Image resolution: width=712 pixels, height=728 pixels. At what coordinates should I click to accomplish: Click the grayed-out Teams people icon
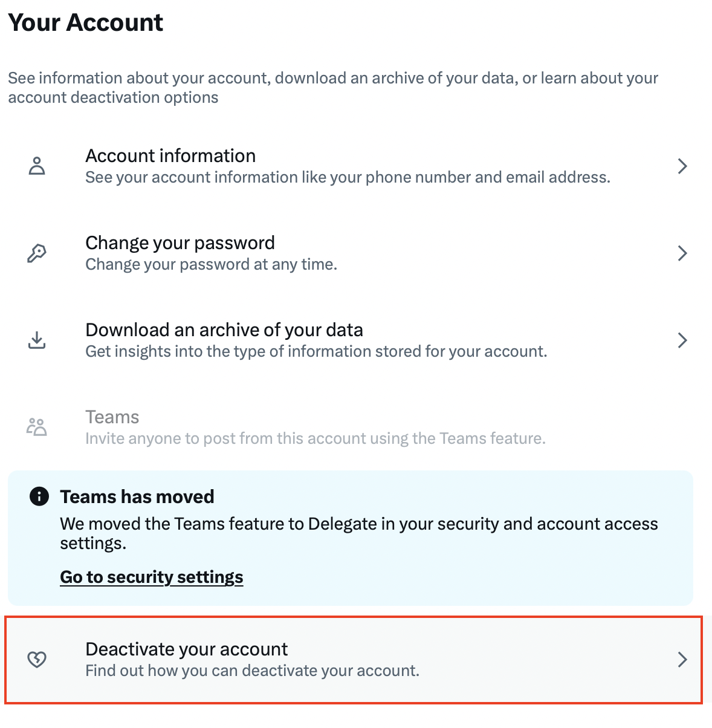(x=37, y=426)
